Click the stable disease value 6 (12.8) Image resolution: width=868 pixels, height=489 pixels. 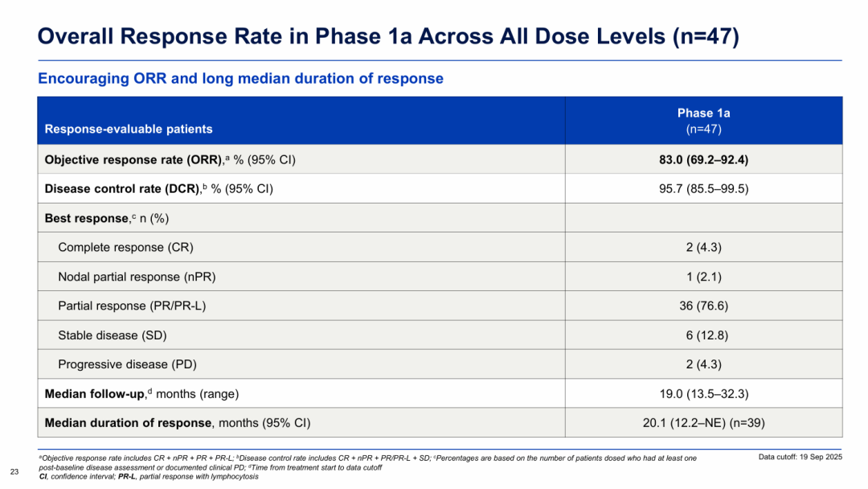tap(703, 335)
